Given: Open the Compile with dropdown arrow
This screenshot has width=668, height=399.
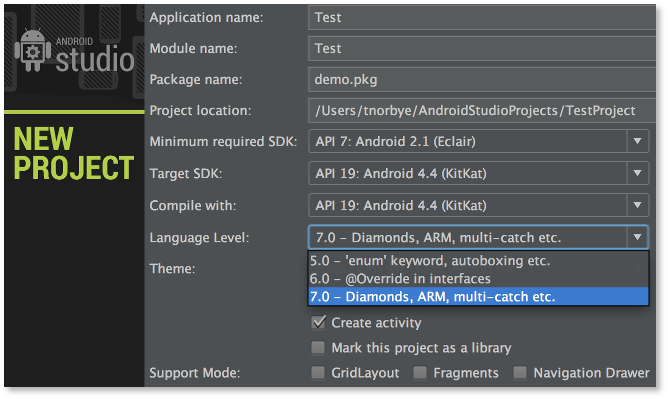Looking at the screenshot, I should click(637, 205).
